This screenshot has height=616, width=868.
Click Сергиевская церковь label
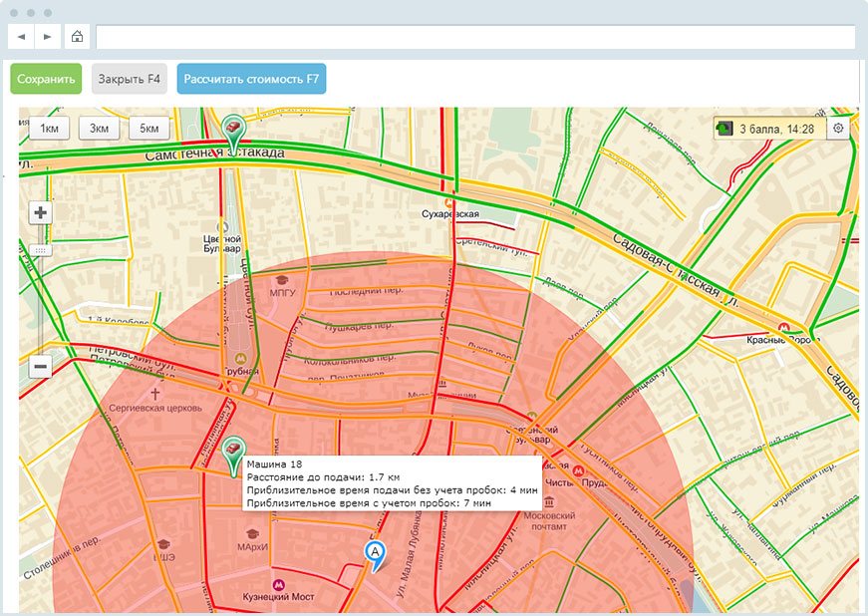coord(155,408)
